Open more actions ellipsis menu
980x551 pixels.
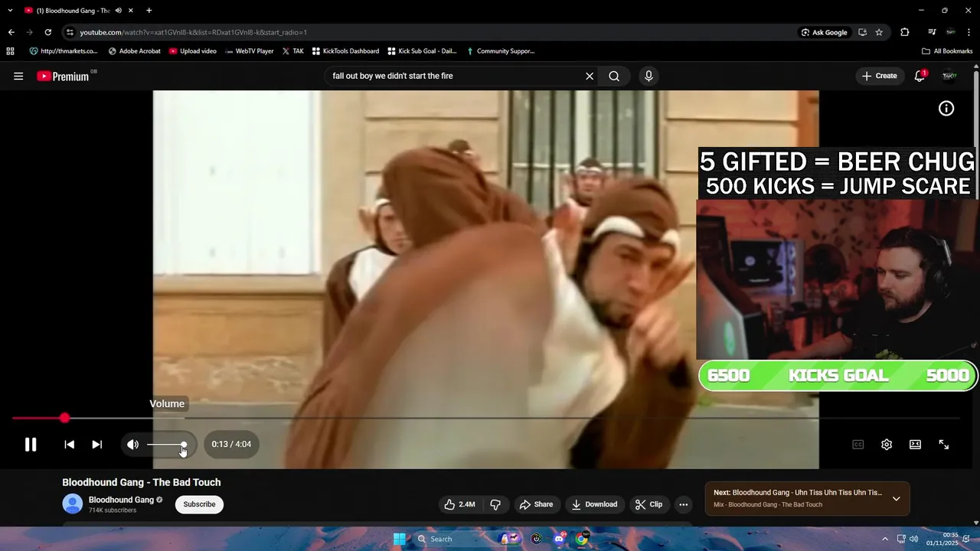tap(684, 504)
